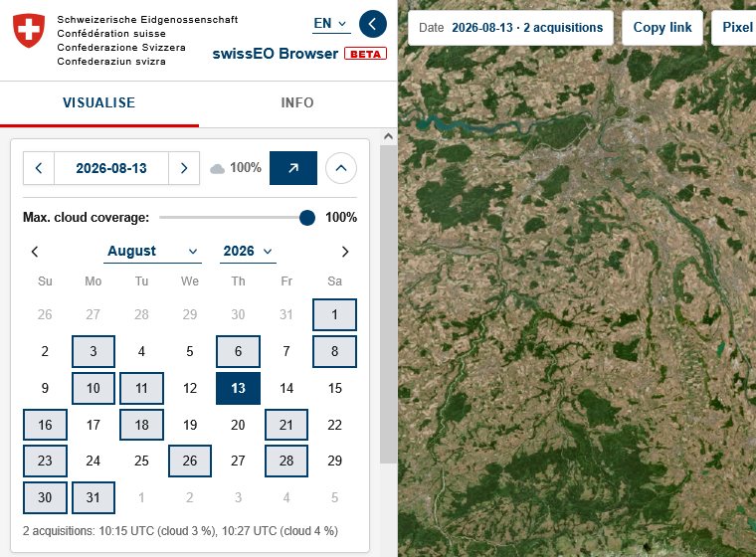Select August 23 in the calendar
The image size is (756, 557).
45,462
